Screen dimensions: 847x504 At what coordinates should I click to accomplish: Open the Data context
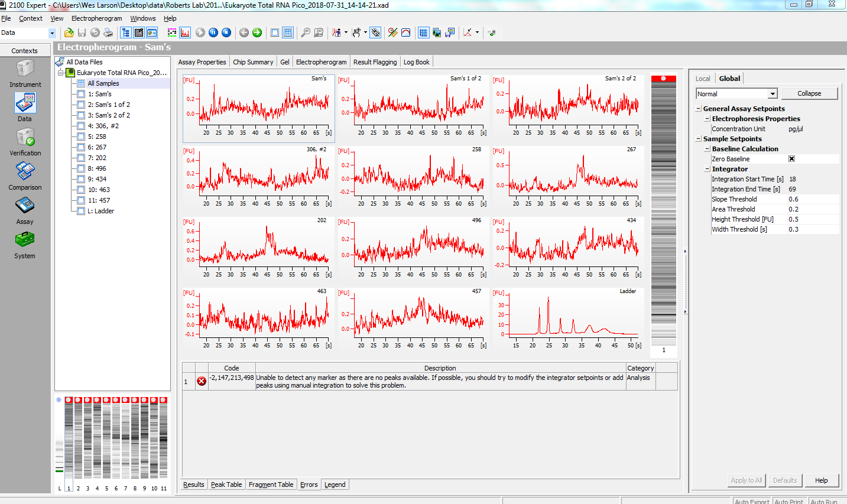(x=25, y=108)
